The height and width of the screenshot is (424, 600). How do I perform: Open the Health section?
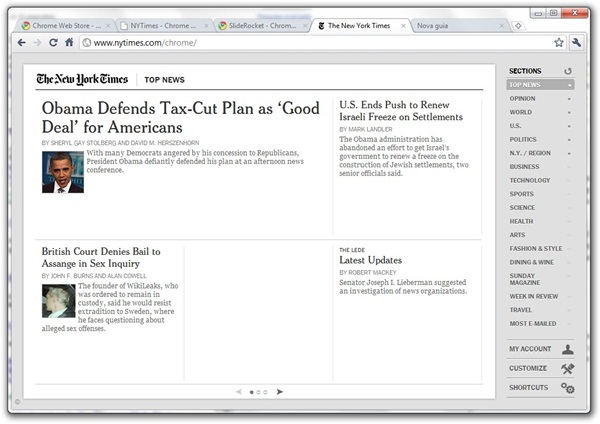click(x=521, y=221)
